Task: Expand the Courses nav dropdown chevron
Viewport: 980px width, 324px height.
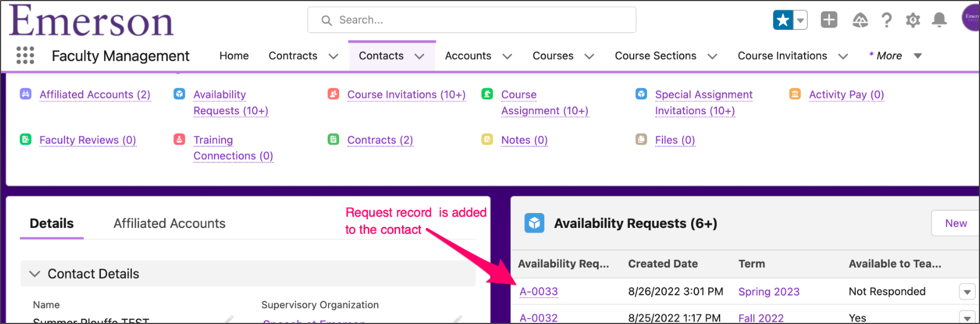Action: (x=589, y=56)
